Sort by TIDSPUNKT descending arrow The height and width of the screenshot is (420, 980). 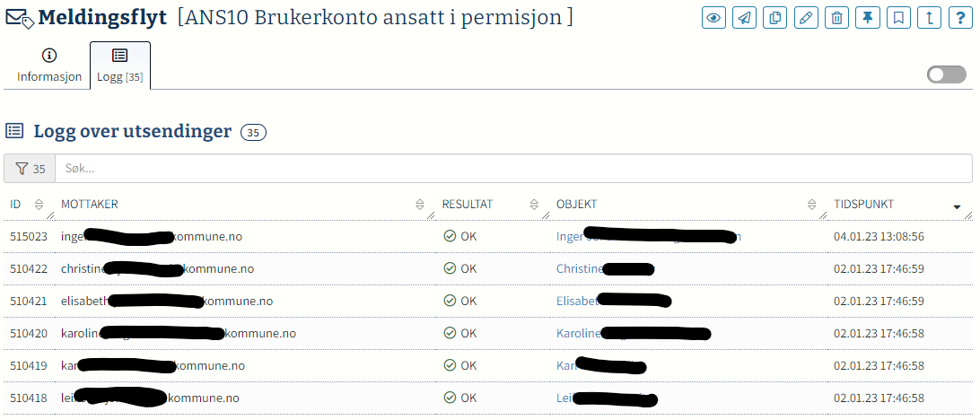(957, 207)
